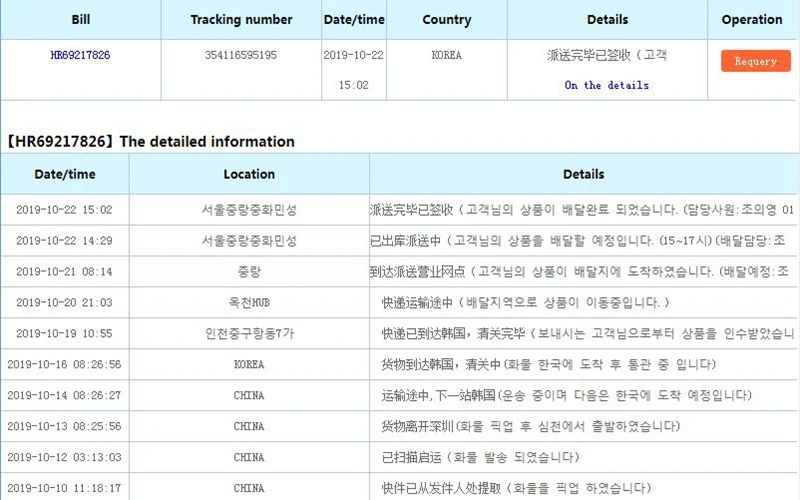The image size is (800, 500).
Task: Click detail text '到达派送营业网点'
Action: pyautogui.click(x=418, y=272)
